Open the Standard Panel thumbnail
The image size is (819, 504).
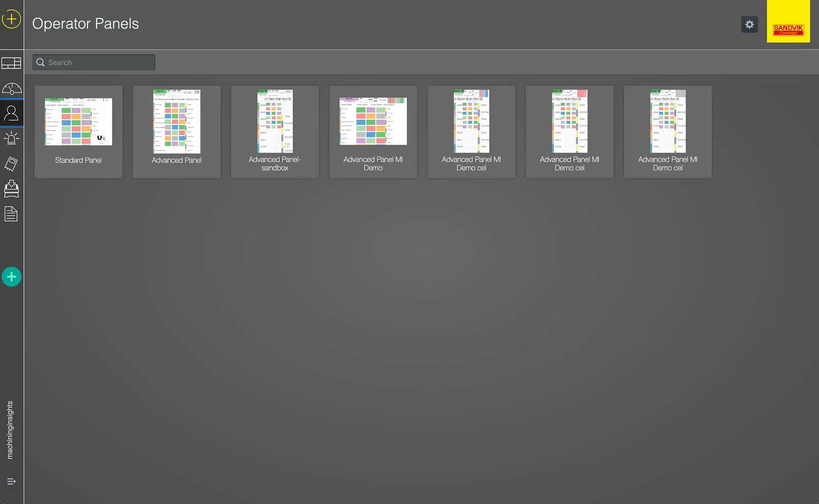[78, 122]
